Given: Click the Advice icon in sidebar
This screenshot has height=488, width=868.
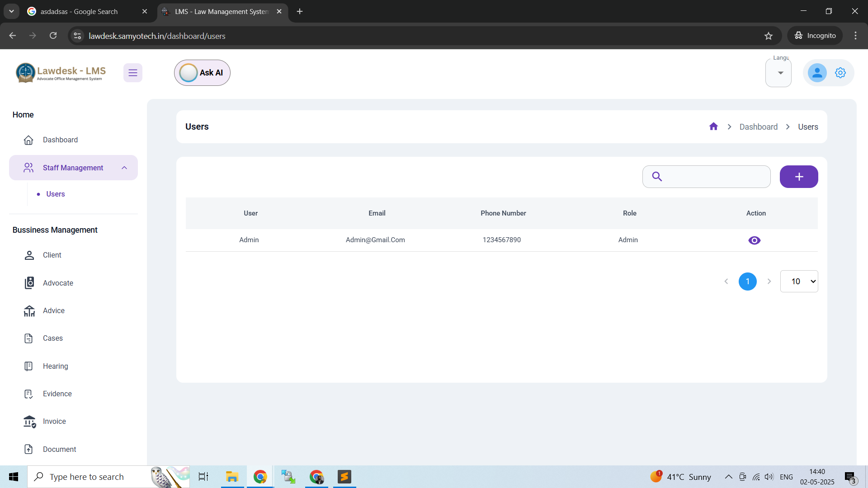Looking at the screenshot, I should tap(29, 310).
